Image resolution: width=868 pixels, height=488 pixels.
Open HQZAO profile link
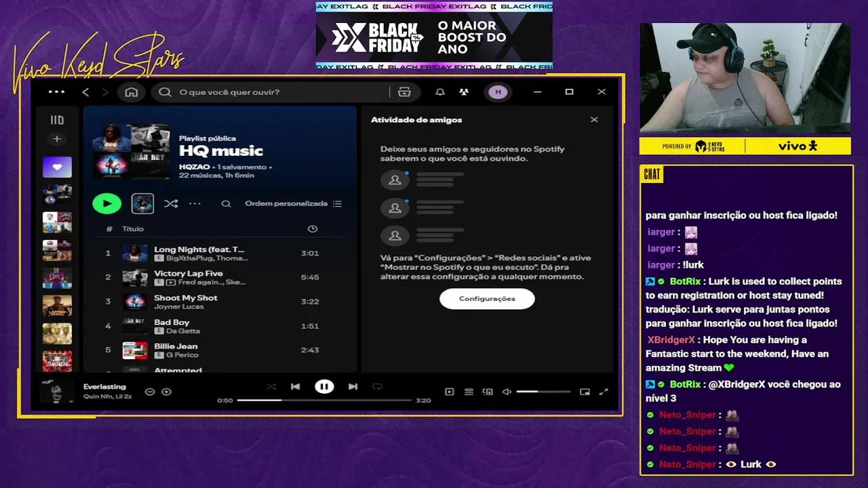(194, 167)
